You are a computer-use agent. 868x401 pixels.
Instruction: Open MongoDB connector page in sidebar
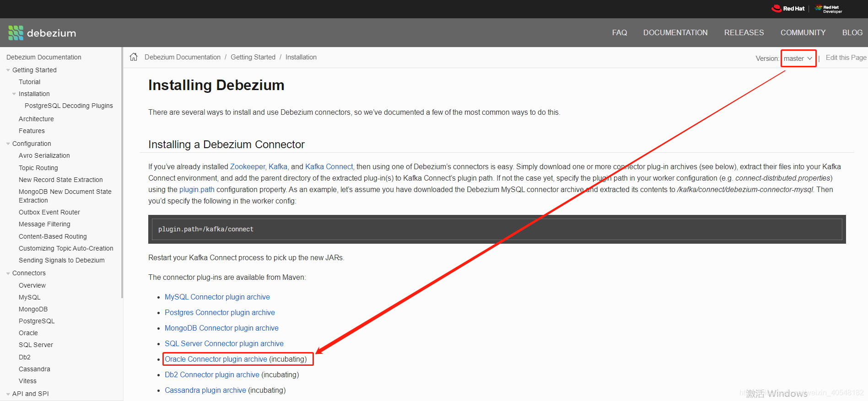click(x=33, y=309)
